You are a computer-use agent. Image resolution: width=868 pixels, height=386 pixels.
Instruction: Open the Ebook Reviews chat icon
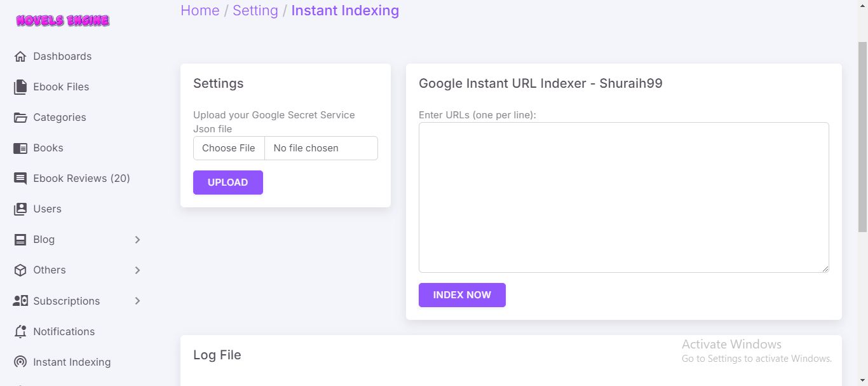click(20, 179)
